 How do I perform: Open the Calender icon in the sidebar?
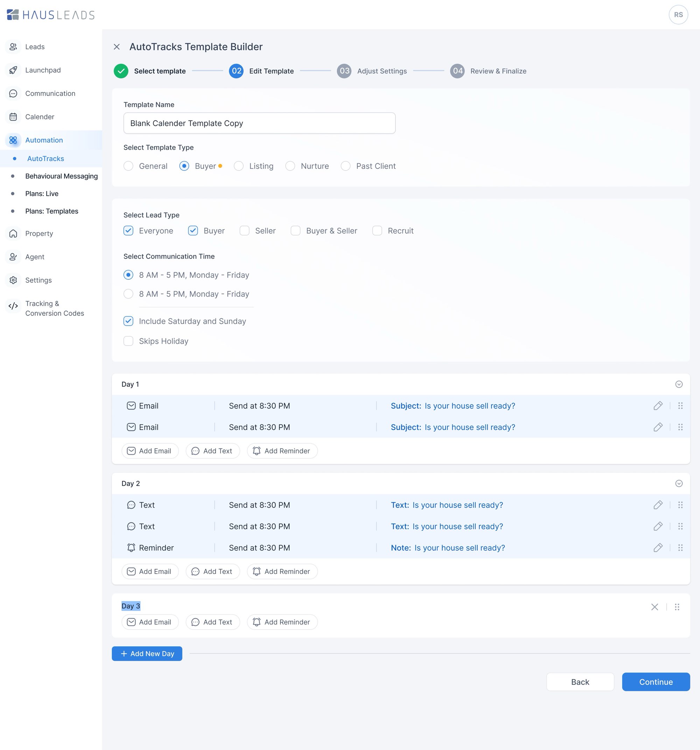click(x=13, y=117)
